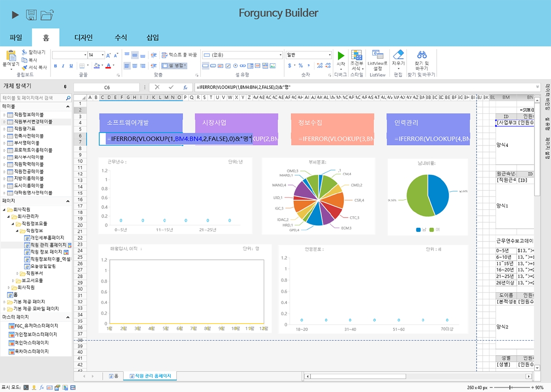Click the 찾기 및 바꾸기 binoculars icon
Viewport: 551px width, 392px height.
422,55
